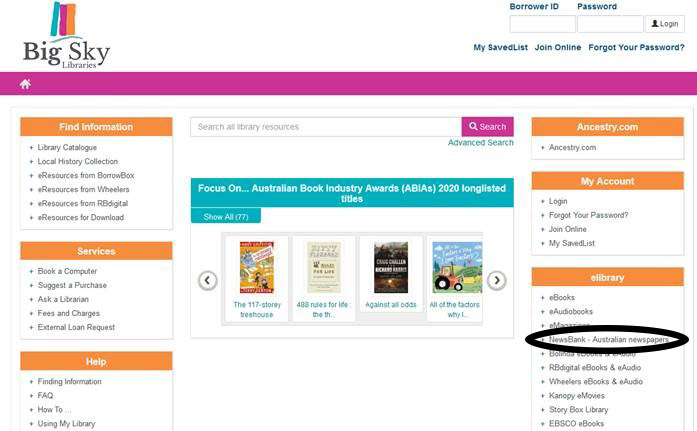Open the Ancestry.com list link
The image size is (697, 431).
[x=573, y=148]
